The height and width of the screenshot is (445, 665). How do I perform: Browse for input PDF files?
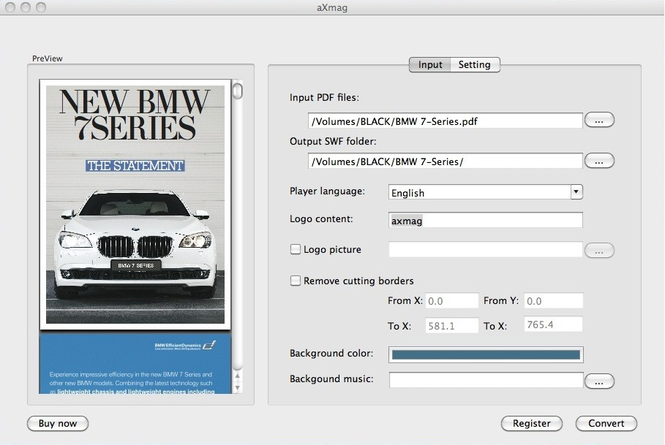[599, 120]
